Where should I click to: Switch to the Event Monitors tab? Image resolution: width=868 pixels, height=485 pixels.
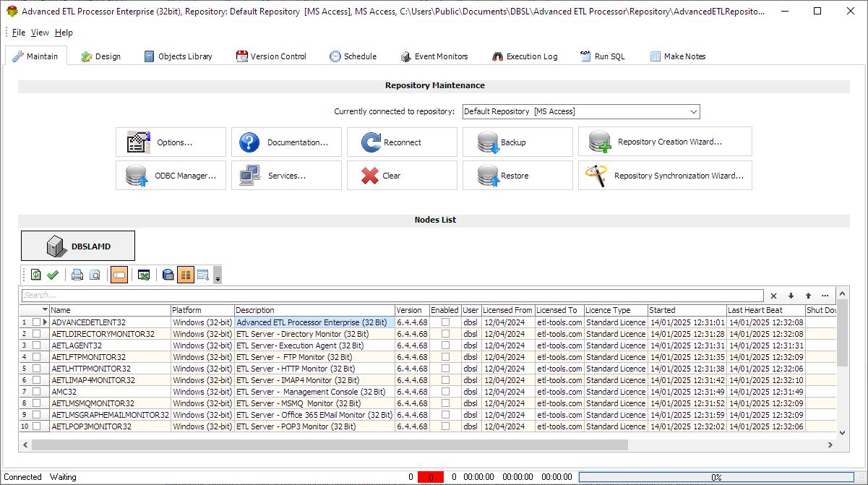[x=433, y=56]
